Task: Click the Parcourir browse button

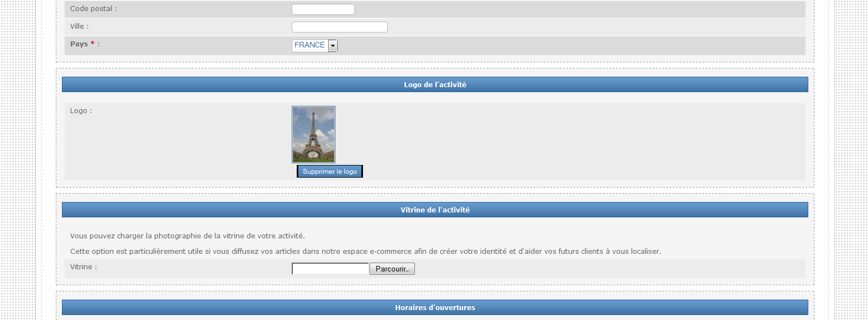Action: point(392,269)
